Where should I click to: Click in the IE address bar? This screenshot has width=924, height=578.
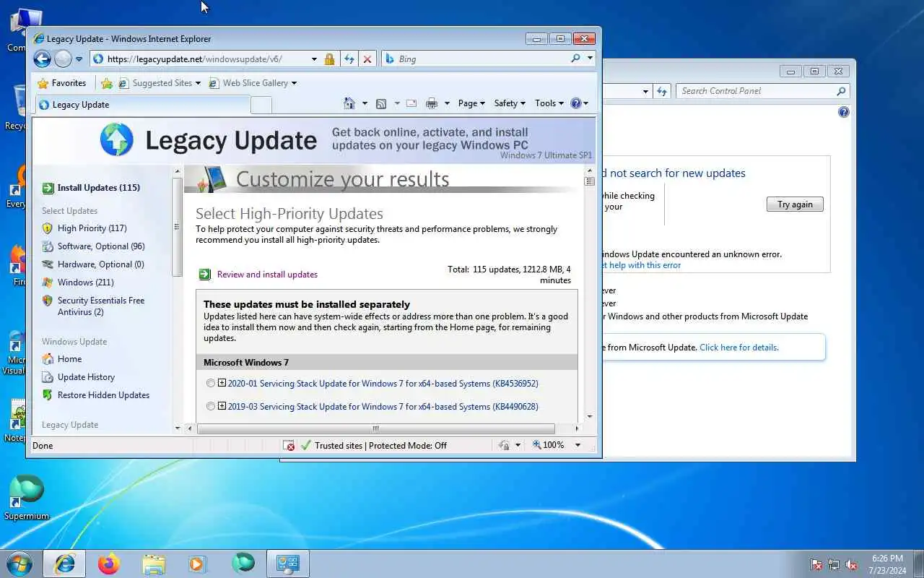point(208,59)
